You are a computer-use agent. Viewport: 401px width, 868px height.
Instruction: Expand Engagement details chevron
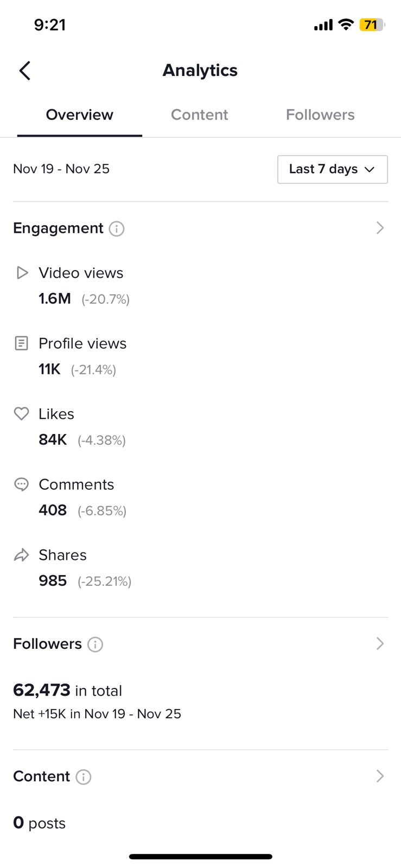(380, 228)
